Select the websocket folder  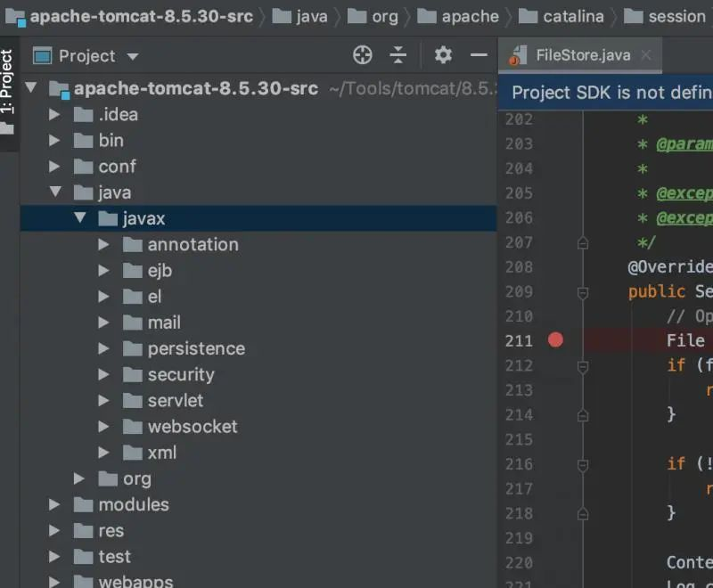(x=180, y=427)
